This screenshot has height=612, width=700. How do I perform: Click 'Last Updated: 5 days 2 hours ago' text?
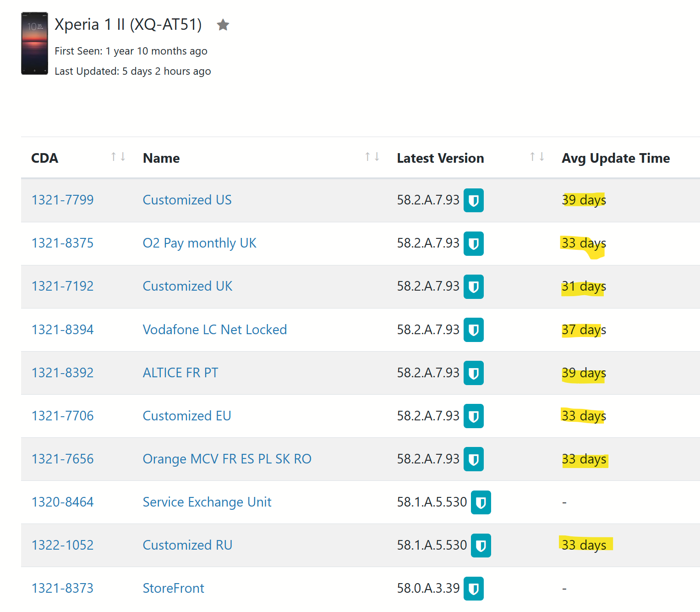pos(133,72)
